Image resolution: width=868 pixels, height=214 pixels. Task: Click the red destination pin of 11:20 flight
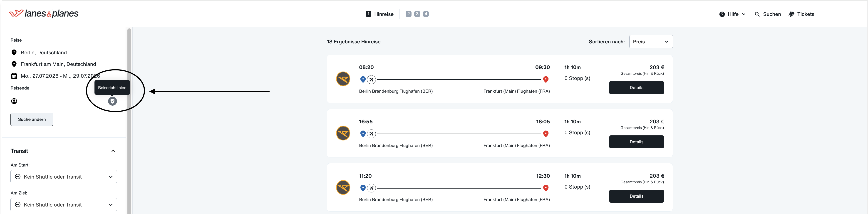point(546,188)
